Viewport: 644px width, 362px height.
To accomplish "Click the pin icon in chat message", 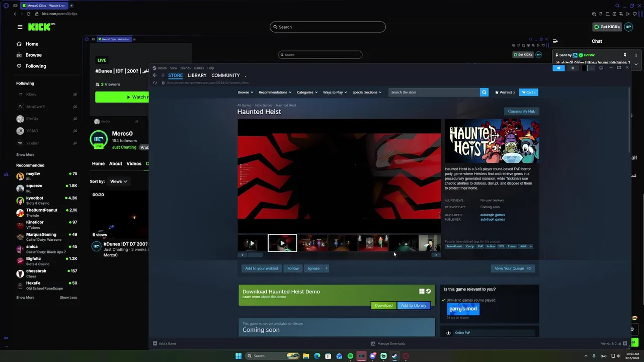I will point(625,55).
